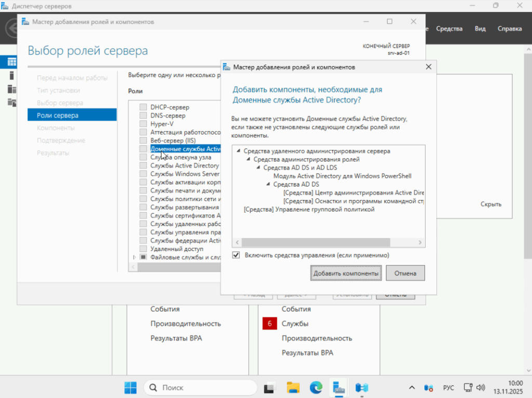Check the Доменные службы Active Directory checkbox
Screen dimensions: 532x398
pos(143,149)
